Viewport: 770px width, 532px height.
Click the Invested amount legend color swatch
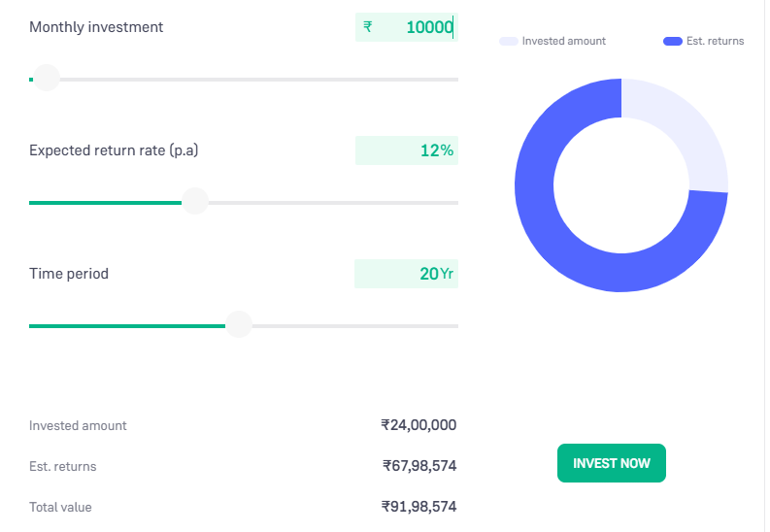pos(509,41)
